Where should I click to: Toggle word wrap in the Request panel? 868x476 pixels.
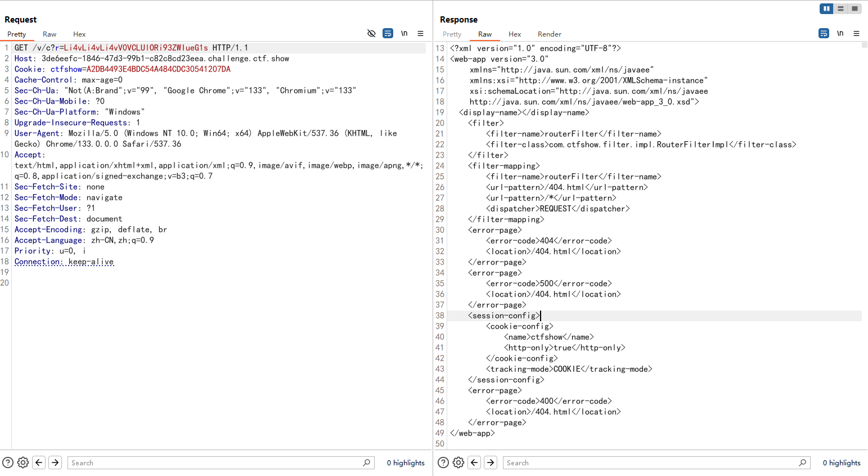point(388,34)
